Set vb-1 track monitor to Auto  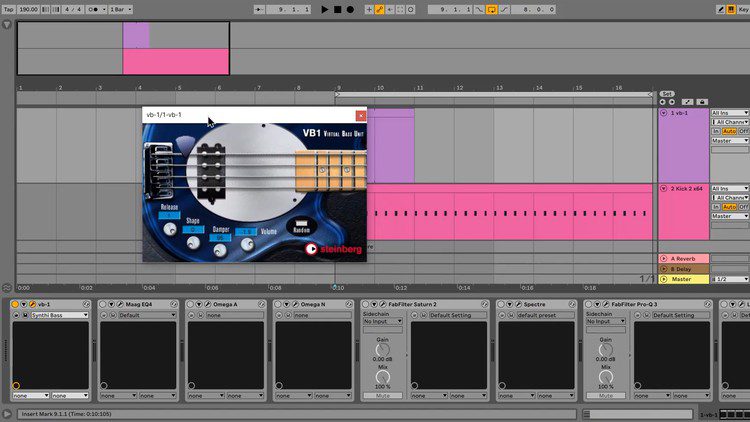(729, 131)
